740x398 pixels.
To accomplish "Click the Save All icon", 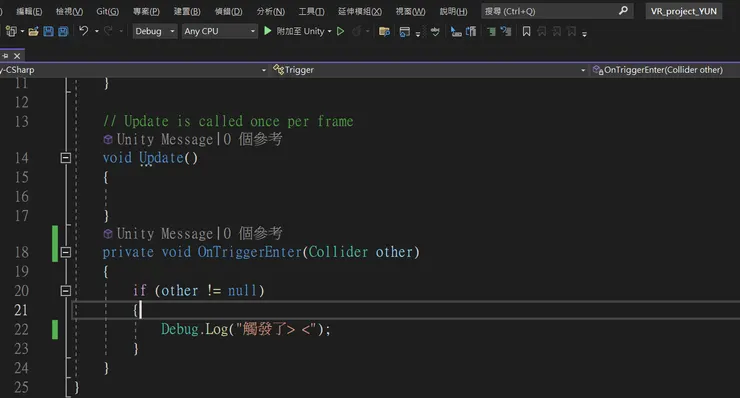I will coord(63,32).
